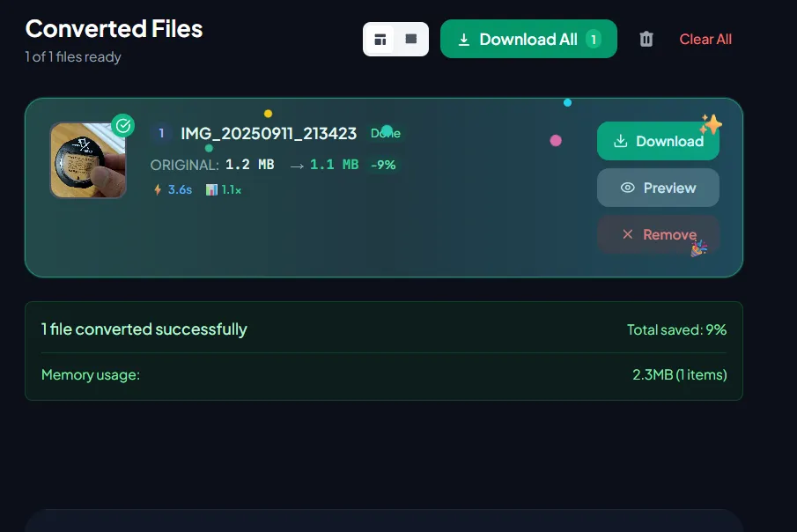Click the green checkmark badge on the thumbnail
797x532 pixels.
tap(123, 125)
